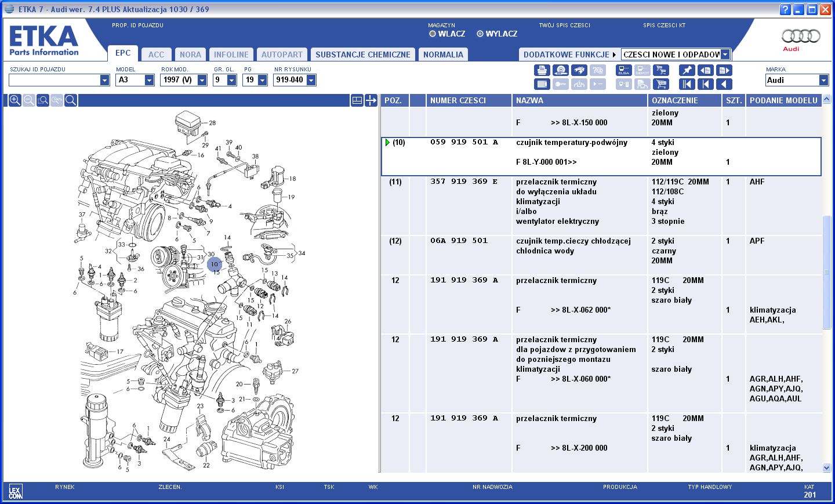Switch to the NORA tab
The height and width of the screenshot is (504, 835).
point(190,55)
